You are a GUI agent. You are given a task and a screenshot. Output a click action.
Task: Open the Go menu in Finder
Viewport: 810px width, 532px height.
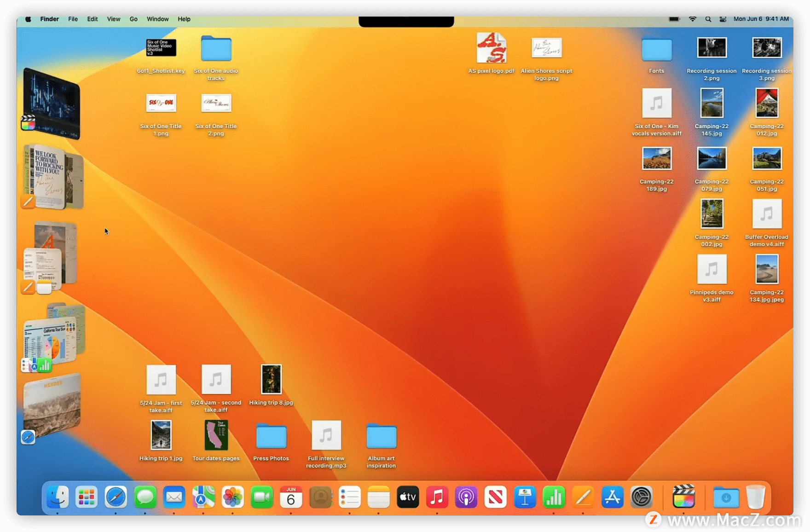(133, 19)
